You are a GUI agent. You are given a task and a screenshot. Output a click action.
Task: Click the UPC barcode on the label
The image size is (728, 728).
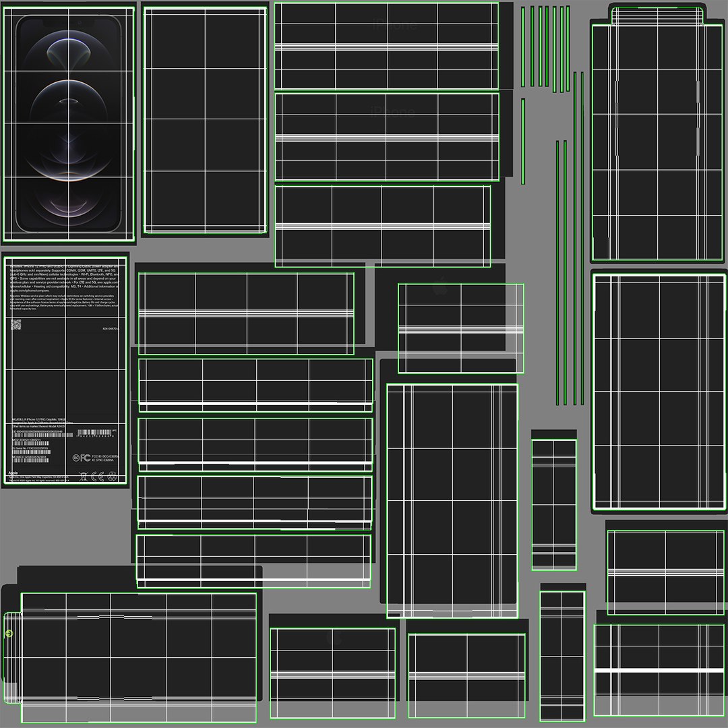coord(94,432)
